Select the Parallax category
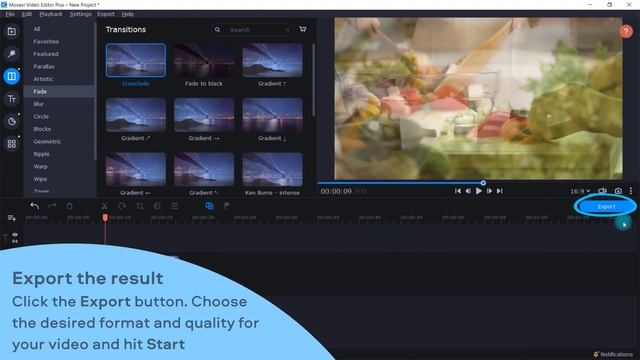Viewport: 640px width, 360px height. click(x=44, y=67)
